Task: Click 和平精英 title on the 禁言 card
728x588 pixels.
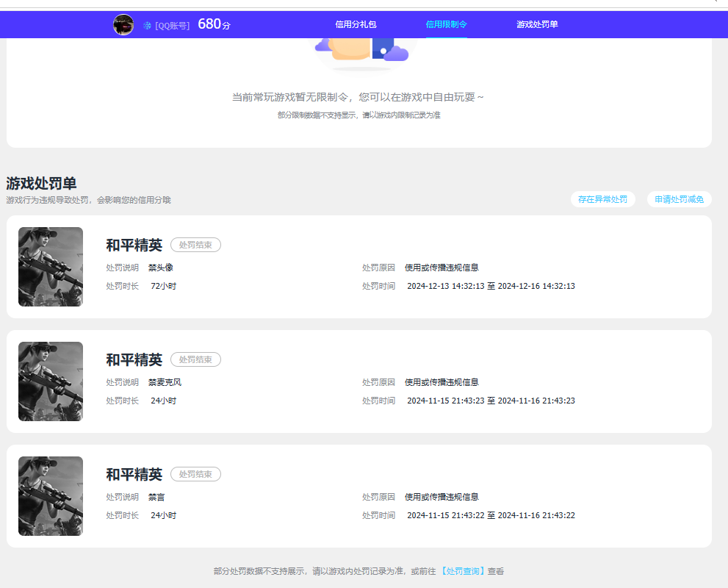Action: coord(134,474)
